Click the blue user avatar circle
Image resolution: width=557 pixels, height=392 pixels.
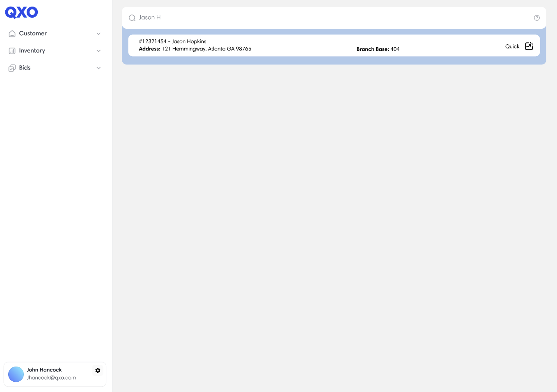16,374
